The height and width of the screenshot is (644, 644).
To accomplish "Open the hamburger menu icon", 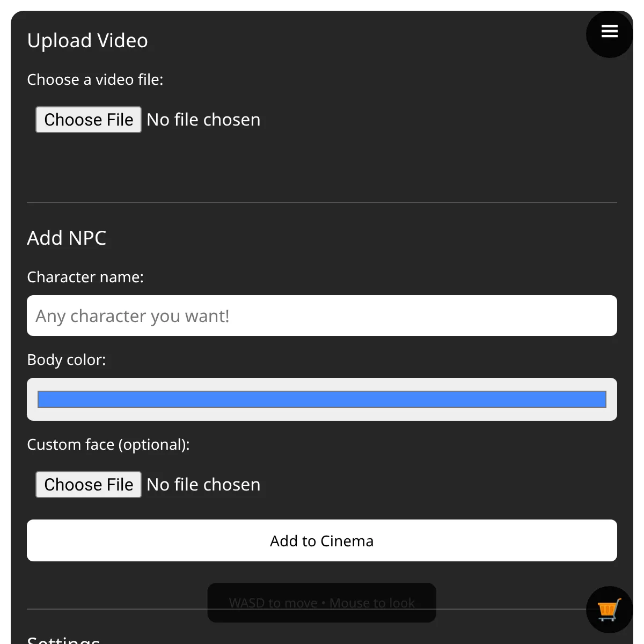I will coord(609,32).
